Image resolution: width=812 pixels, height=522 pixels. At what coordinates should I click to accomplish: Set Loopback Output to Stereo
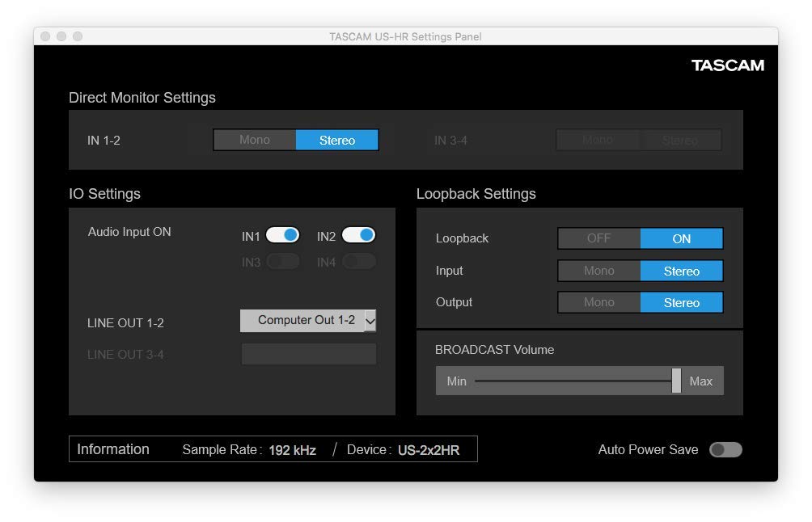[x=681, y=302]
